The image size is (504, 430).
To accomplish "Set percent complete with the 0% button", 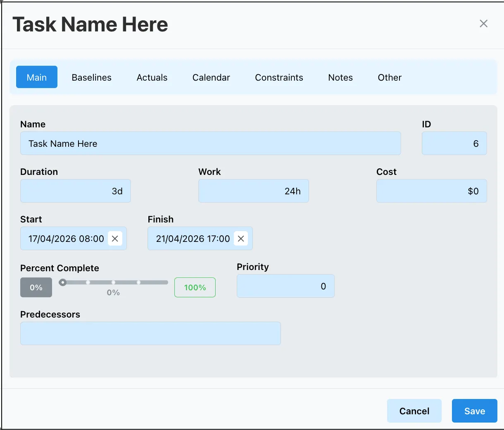I will pyautogui.click(x=36, y=287).
